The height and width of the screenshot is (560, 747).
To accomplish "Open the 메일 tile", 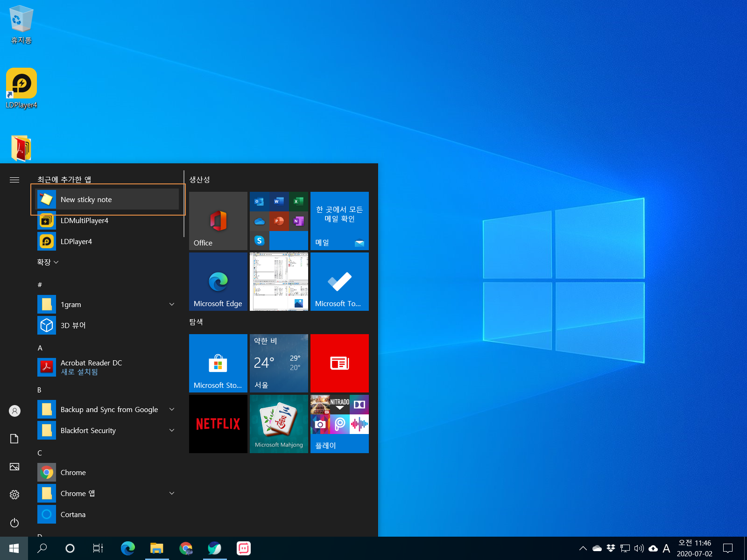I will (339, 221).
